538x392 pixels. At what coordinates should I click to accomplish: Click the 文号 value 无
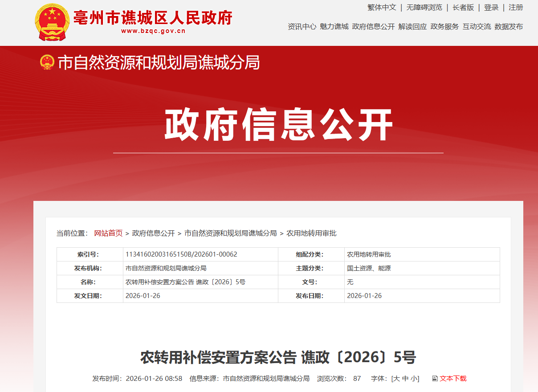(350, 282)
